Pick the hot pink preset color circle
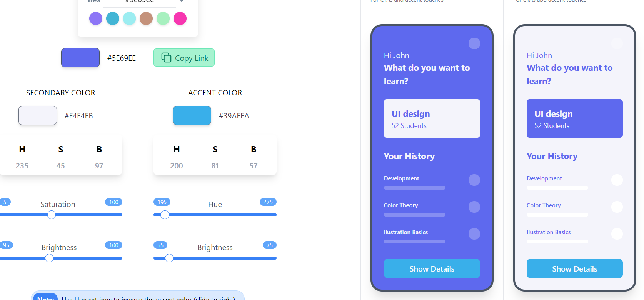644x300 pixels. coord(180,18)
